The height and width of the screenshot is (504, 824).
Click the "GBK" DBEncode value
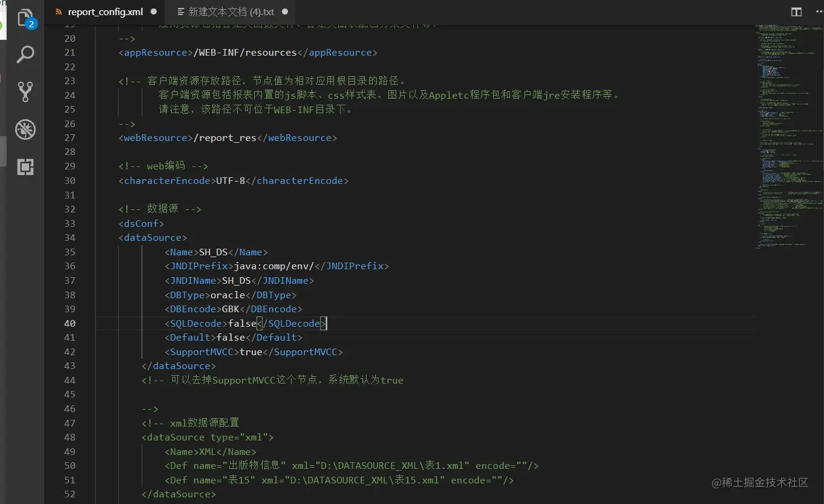(231, 309)
